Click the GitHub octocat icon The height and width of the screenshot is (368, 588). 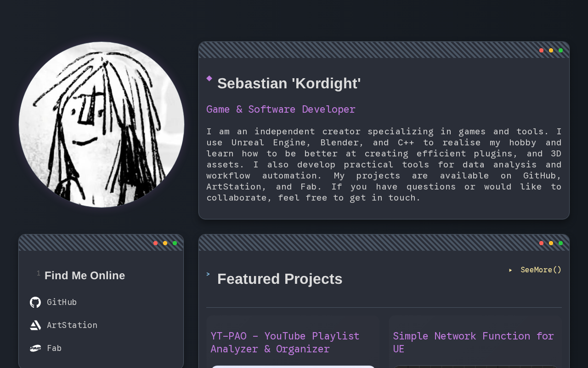35,302
